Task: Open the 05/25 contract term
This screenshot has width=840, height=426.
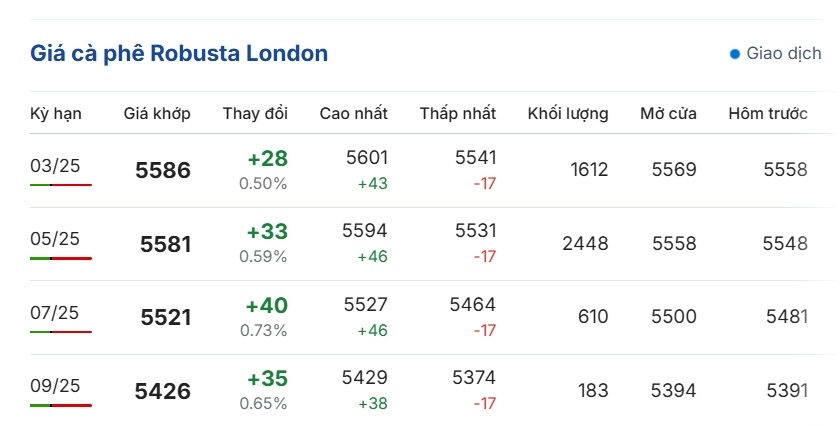Action: pyautogui.click(x=55, y=238)
